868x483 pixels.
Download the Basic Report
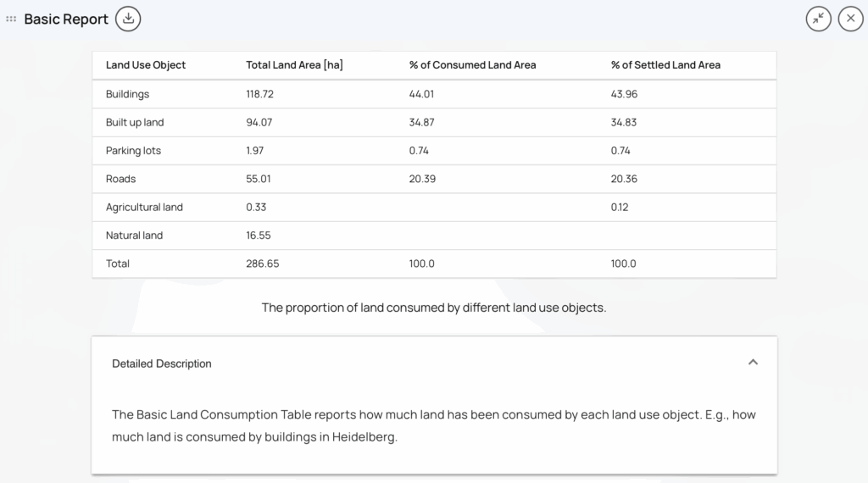pyautogui.click(x=128, y=18)
